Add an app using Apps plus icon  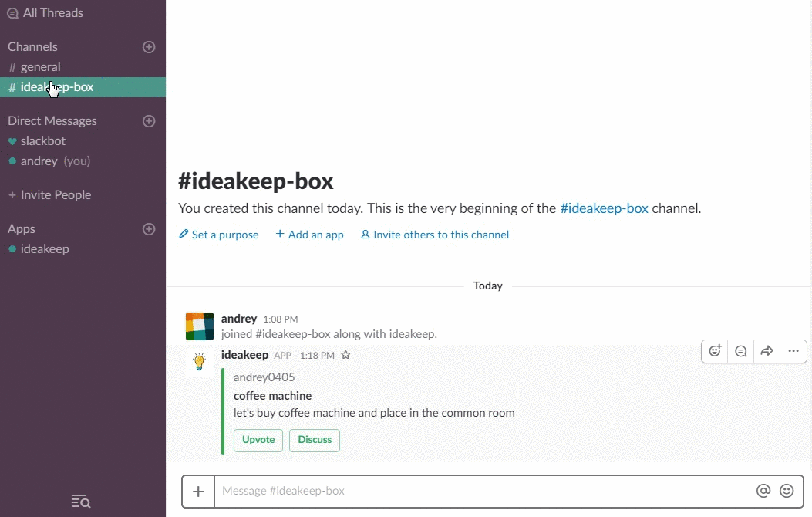(x=149, y=229)
